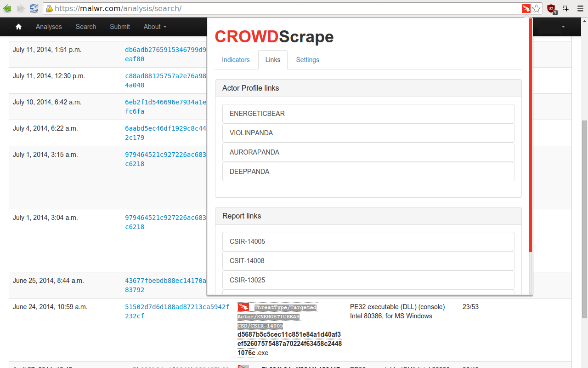Toggle the screenshot region-select icon
The height and width of the screenshot is (368, 588).
tap(566, 8)
